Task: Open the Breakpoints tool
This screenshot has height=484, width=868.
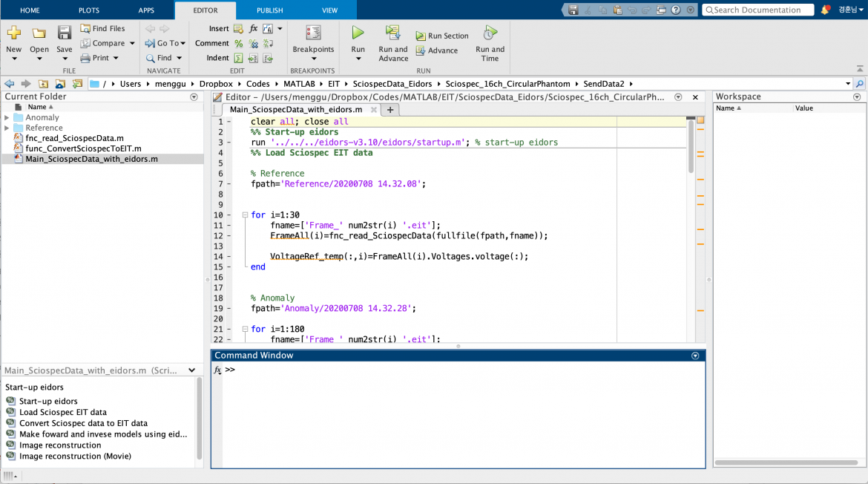Action: point(313,33)
